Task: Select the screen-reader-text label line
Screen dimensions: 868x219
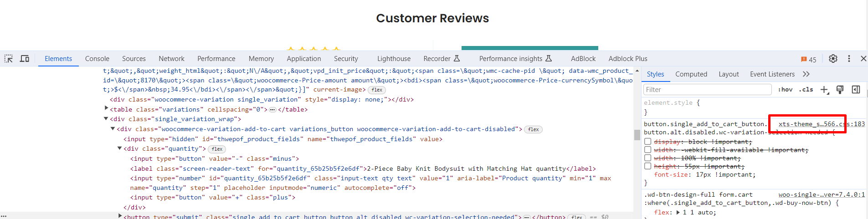Action: tap(363, 168)
